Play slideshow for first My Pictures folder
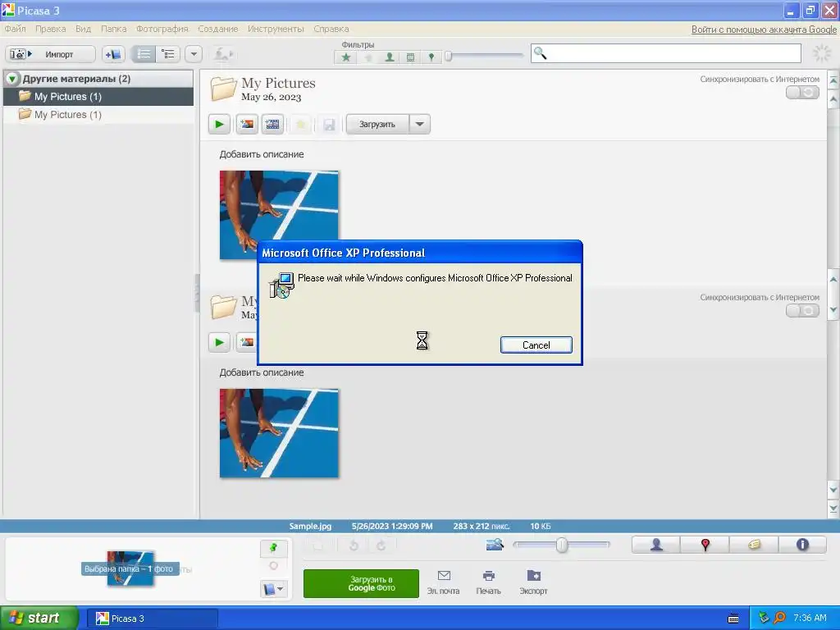840x630 pixels. click(219, 125)
